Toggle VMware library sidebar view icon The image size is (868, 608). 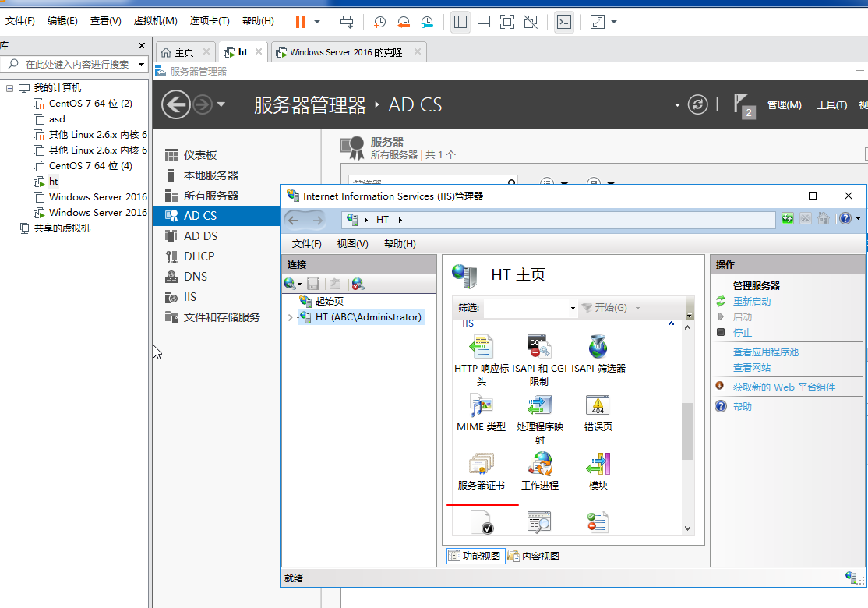point(460,22)
